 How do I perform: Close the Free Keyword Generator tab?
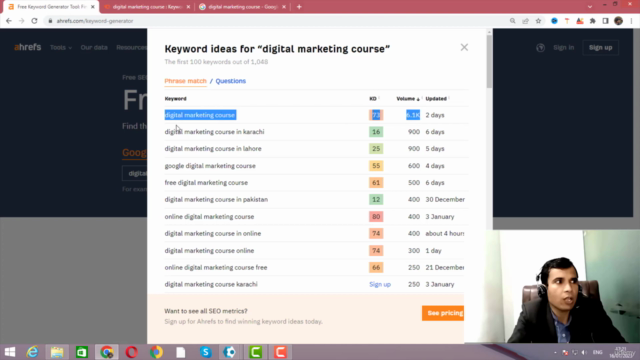[93, 7]
